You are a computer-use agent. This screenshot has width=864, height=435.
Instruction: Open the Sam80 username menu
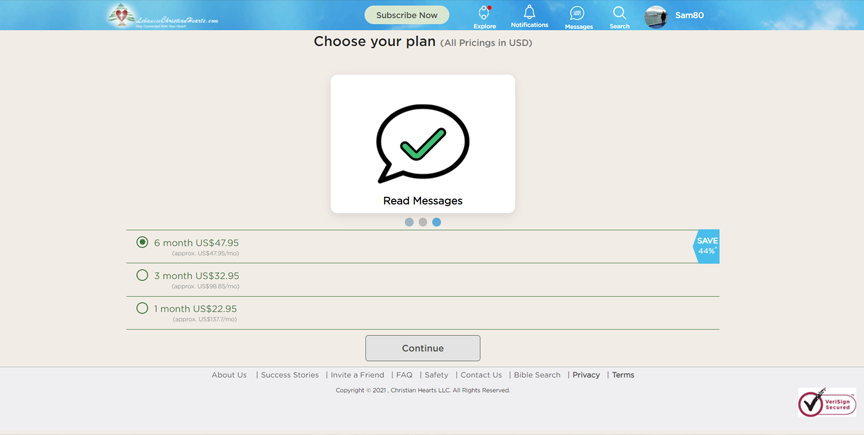tap(689, 16)
